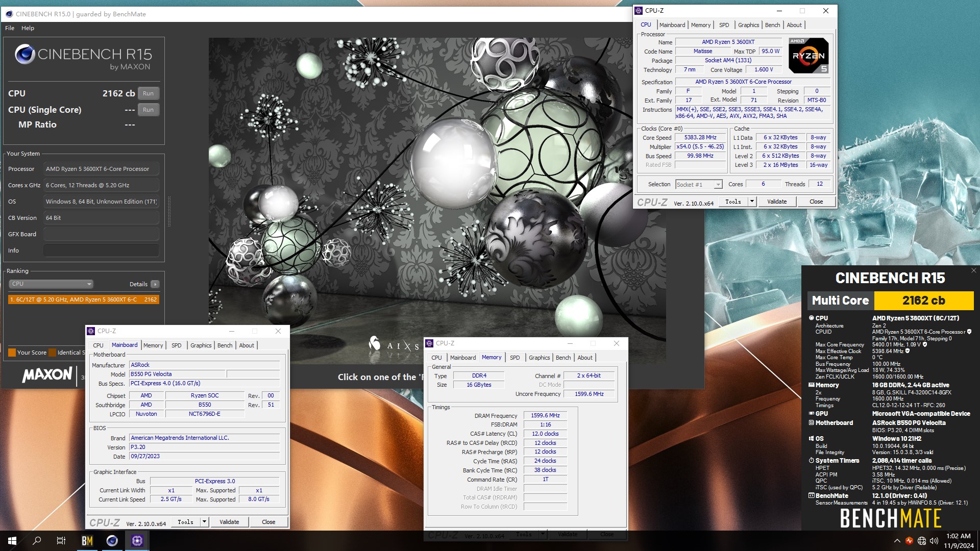The image size is (980, 551).
Task: Switch to Bench tab in top-right CPU-Z
Action: [772, 25]
